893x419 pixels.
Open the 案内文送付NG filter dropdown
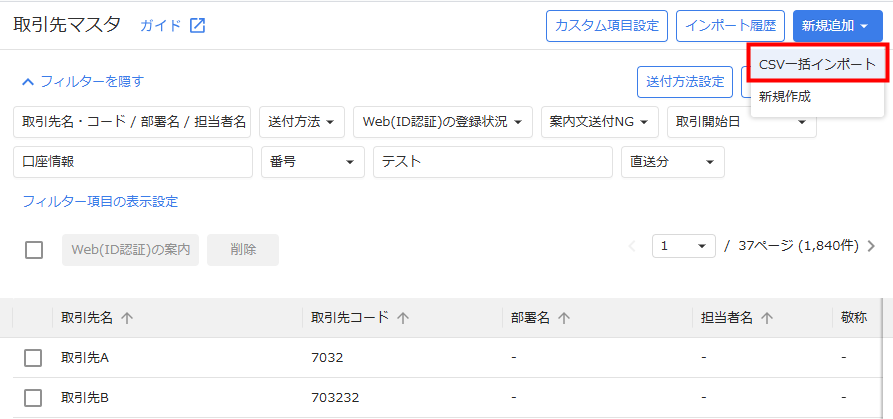pyautogui.click(x=599, y=121)
